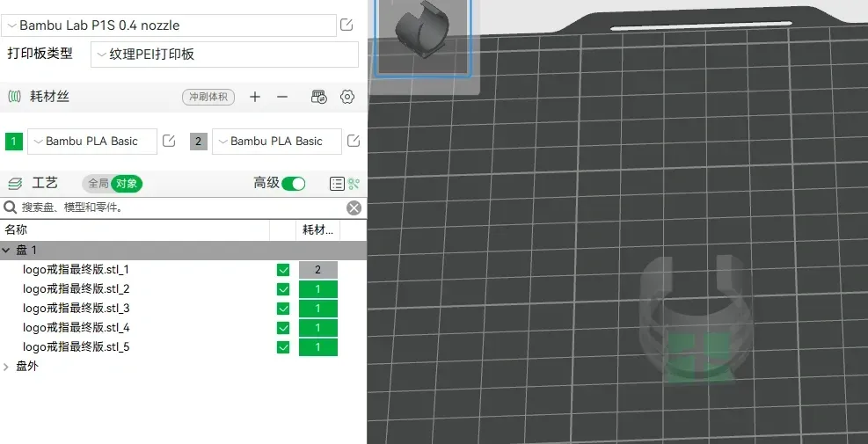The image size is (868, 444).
Task: Uncheck the logo戒指最终版.stl_1 checkbox
Action: tap(283, 270)
